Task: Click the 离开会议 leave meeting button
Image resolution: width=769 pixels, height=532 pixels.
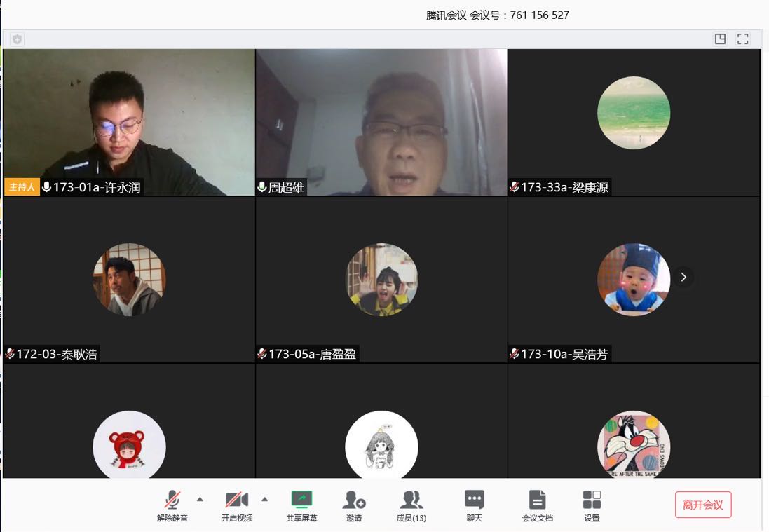Action: (x=703, y=505)
